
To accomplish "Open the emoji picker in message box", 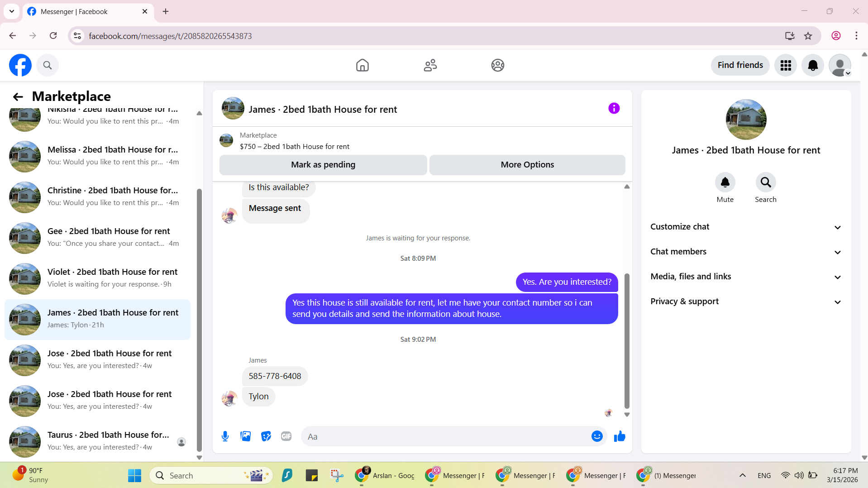I will [597, 436].
